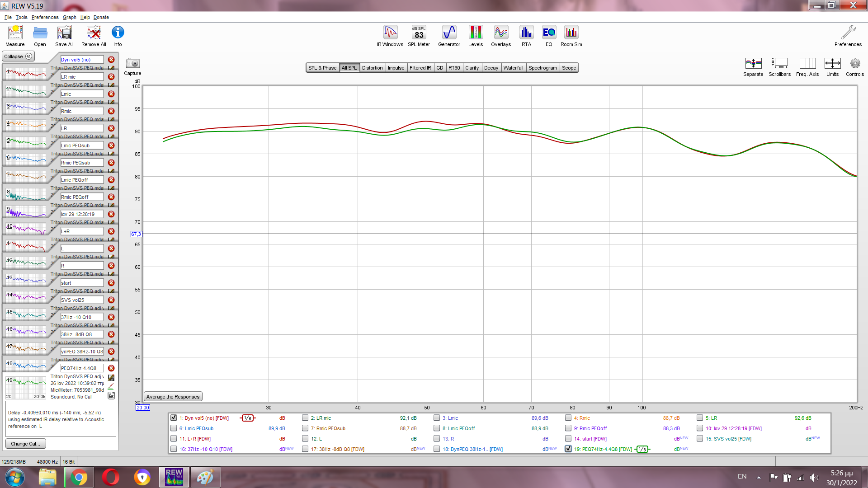868x488 pixels.
Task: Uncheck the PEQ74Hz-4.4Q8 trace checkbox
Action: coord(568,449)
